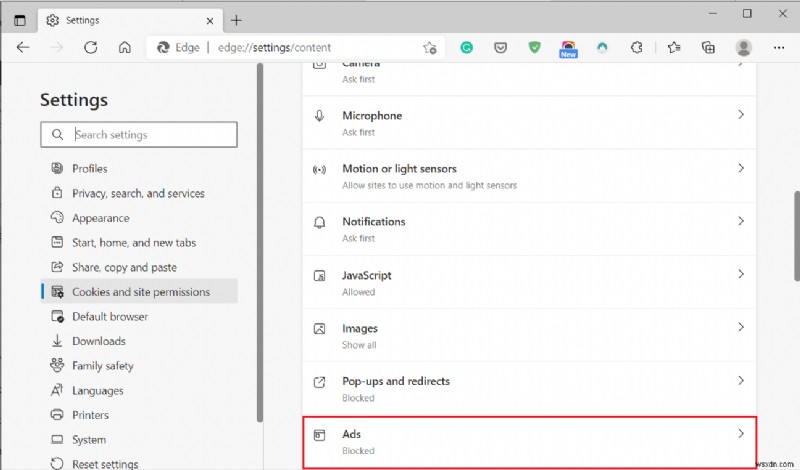Image resolution: width=800 pixels, height=470 pixels.
Task: Expand Pop-ups and redirects chevron
Action: (741, 380)
